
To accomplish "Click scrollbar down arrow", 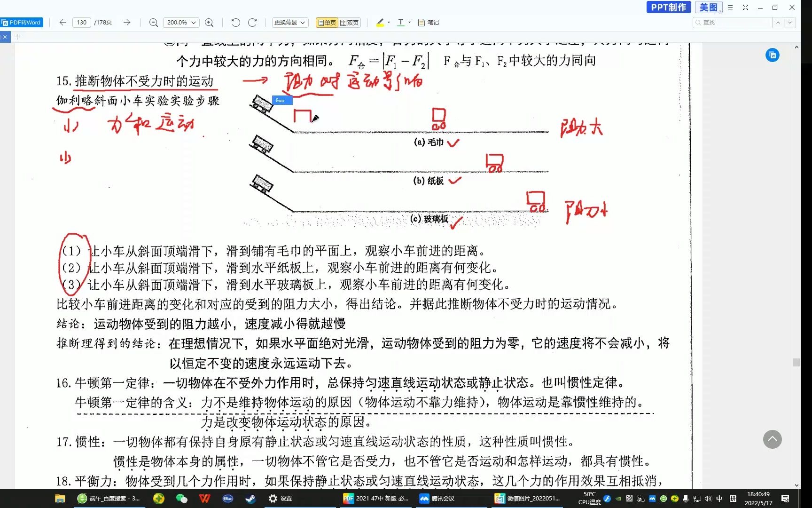I will pos(796,485).
